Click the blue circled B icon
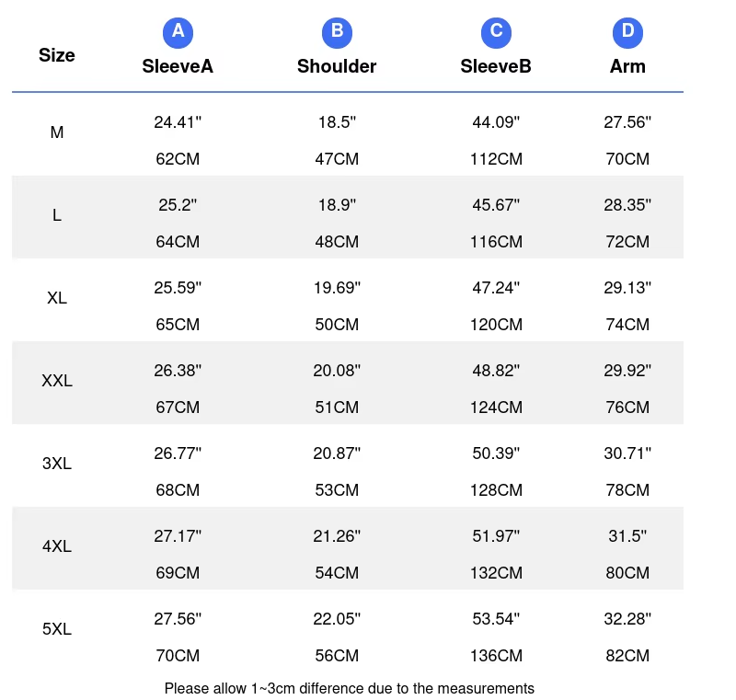Image resolution: width=736 pixels, height=700 pixels. click(337, 33)
